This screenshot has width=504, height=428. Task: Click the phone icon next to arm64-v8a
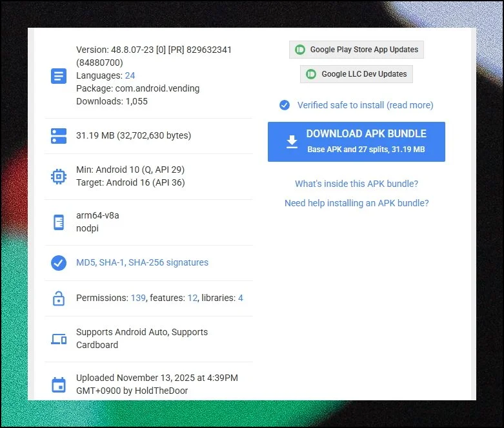coord(59,222)
